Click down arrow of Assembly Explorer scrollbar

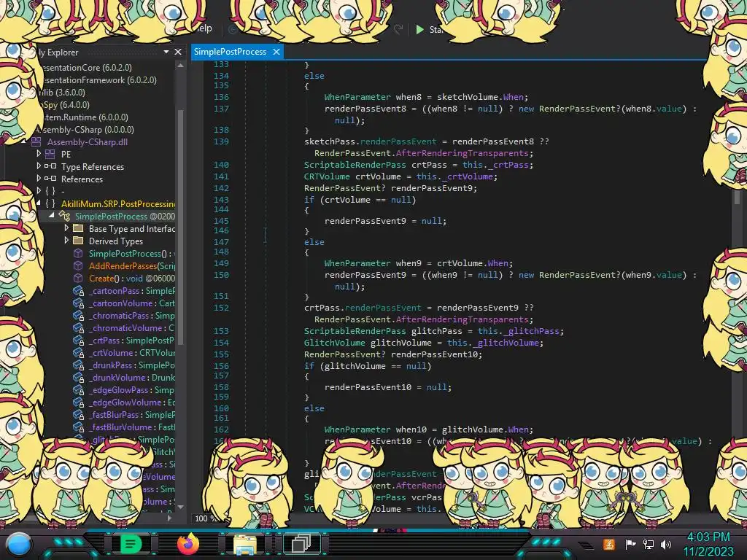[180, 507]
